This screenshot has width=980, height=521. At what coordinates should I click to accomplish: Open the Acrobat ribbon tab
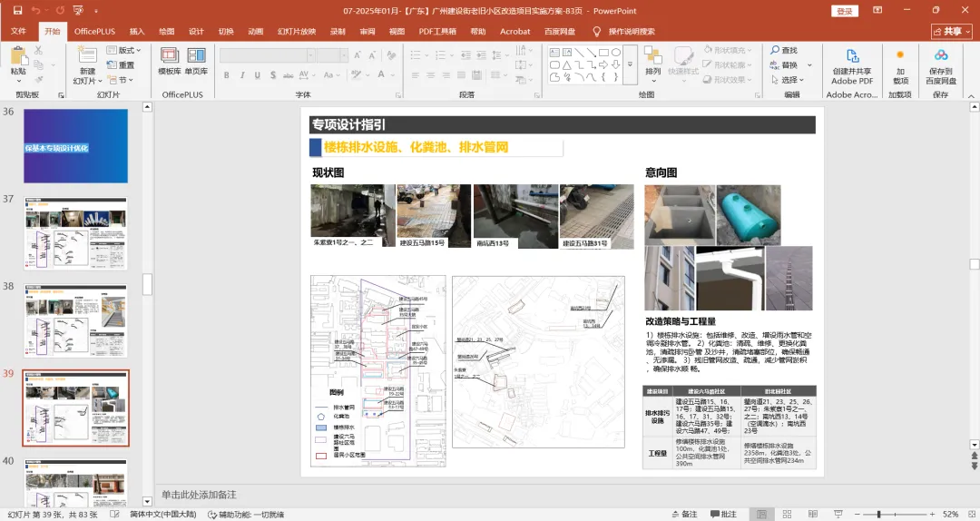(515, 31)
